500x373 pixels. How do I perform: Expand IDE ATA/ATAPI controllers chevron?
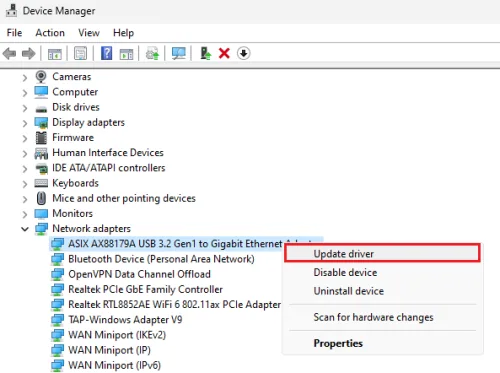pyautogui.click(x=25, y=169)
